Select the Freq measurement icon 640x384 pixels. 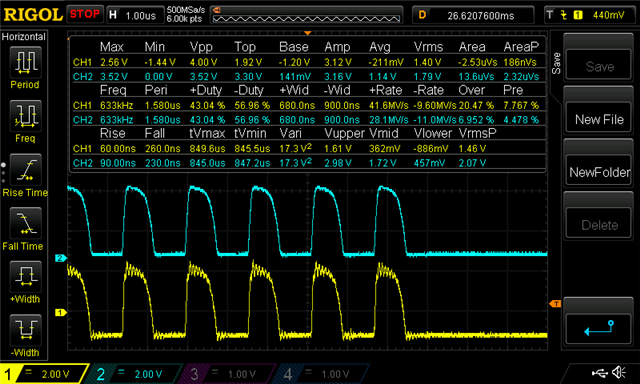point(25,116)
